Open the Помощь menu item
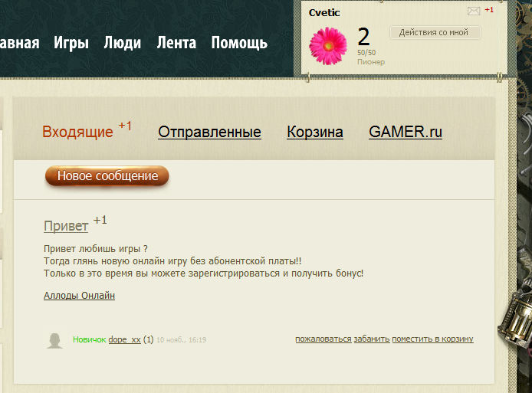532x393 pixels. tap(239, 43)
